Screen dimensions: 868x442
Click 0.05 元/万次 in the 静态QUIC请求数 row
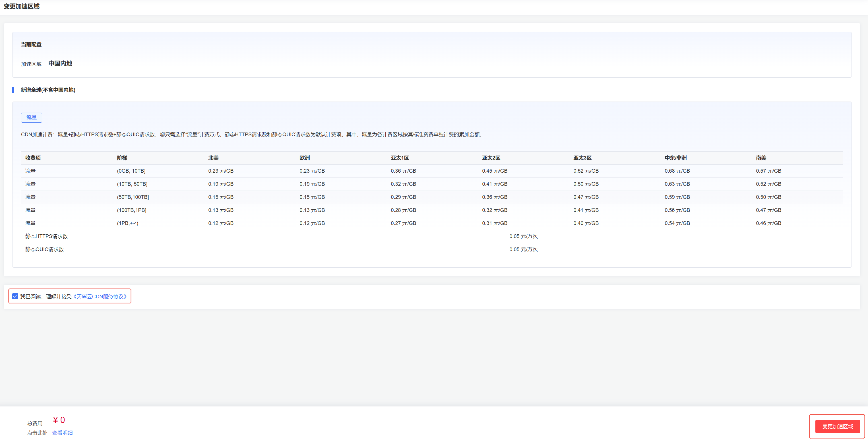pos(523,250)
